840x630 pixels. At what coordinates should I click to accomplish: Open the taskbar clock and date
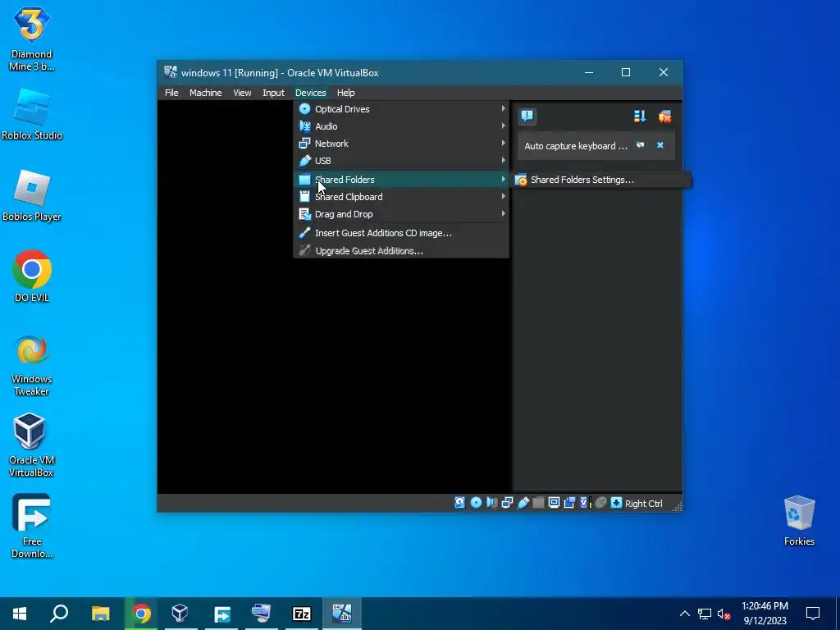pos(765,614)
